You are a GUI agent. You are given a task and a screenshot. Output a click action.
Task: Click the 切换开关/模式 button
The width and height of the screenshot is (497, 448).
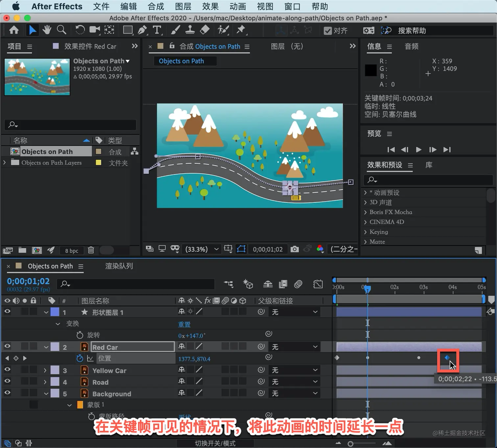[x=215, y=443]
